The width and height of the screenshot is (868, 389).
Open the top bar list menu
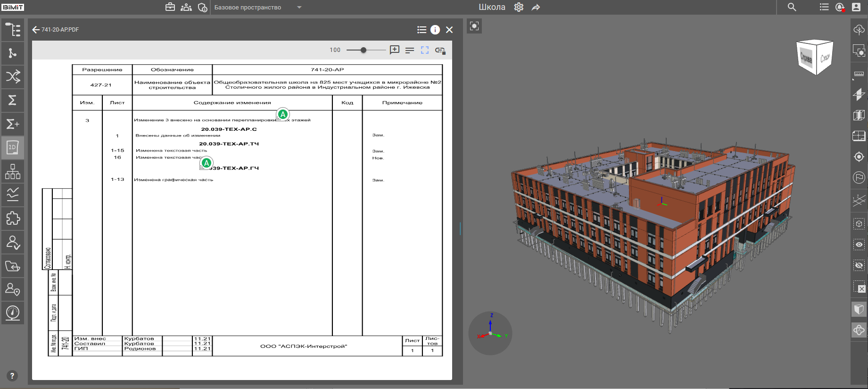point(824,7)
